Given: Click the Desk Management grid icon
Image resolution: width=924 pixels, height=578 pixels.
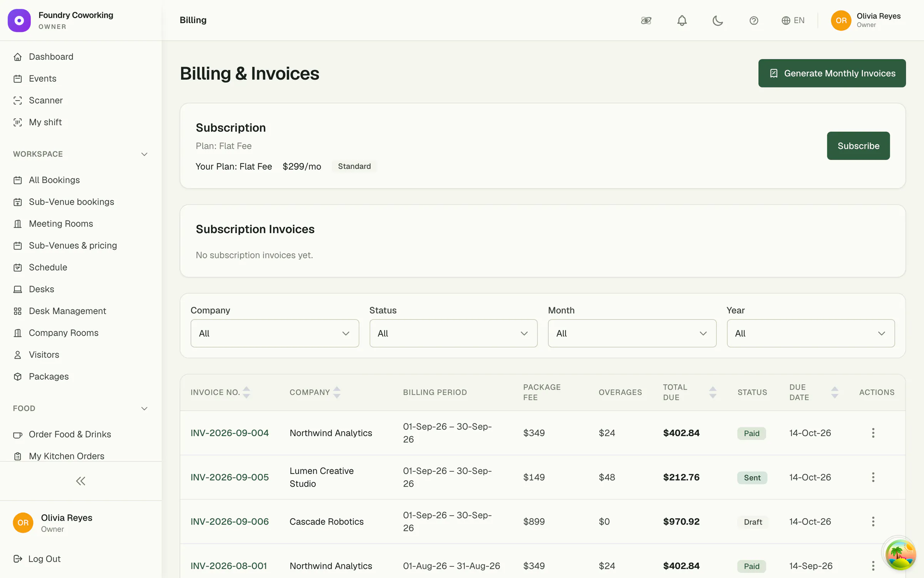Looking at the screenshot, I should 18,311.
